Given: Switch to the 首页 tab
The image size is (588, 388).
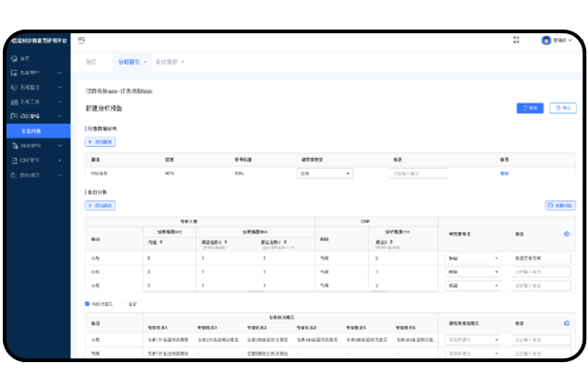Looking at the screenshot, I should point(92,62).
